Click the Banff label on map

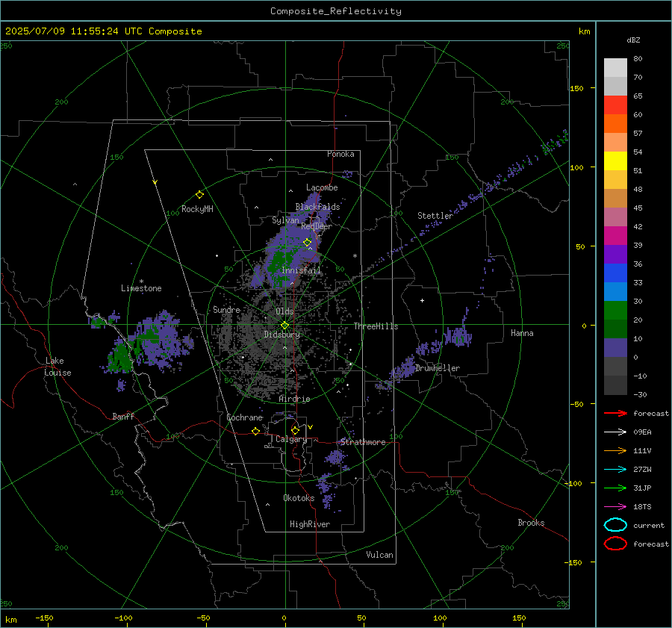pyautogui.click(x=123, y=416)
